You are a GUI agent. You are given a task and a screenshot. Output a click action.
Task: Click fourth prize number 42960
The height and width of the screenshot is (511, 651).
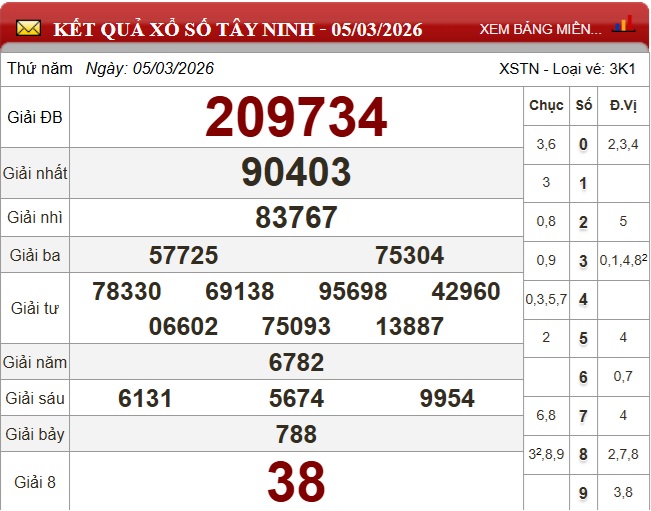click(466, 291)
